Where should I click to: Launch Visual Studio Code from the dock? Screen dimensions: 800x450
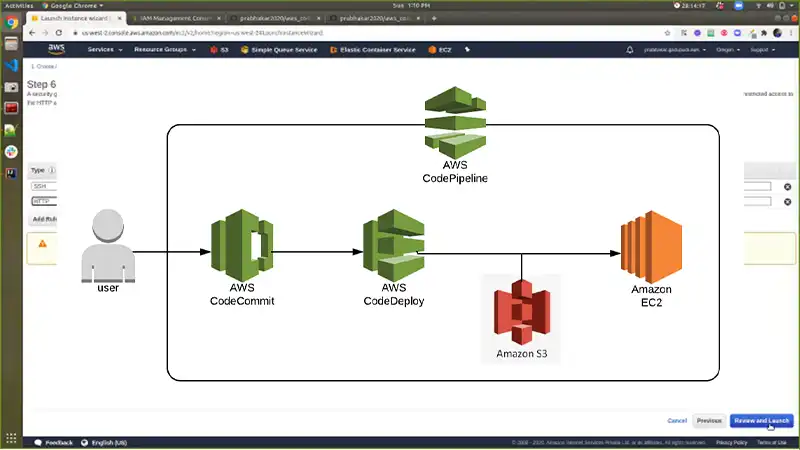pyautogui.click(x=11, y=66)
